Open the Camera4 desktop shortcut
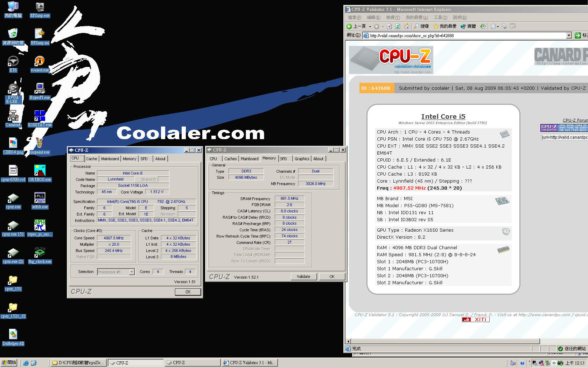 pyautogui.click(x=13, y=119)
